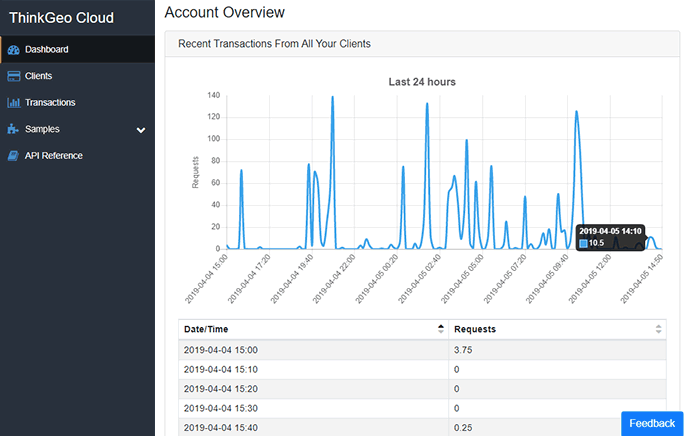Expand the Samples submenu chevron

[x=141, y=130]
